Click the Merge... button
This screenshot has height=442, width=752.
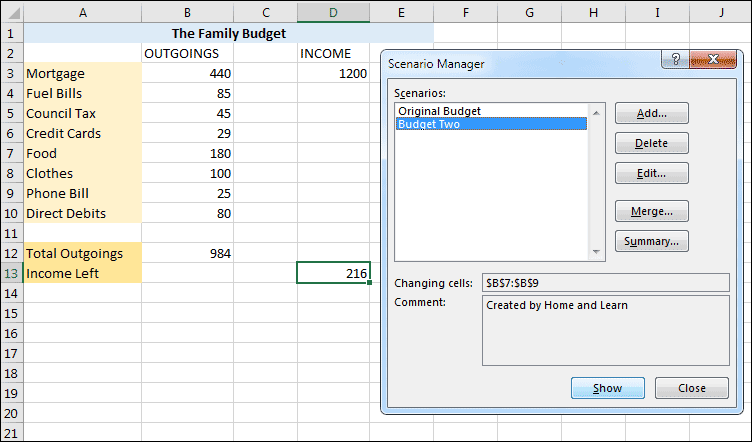click(651, 211)
